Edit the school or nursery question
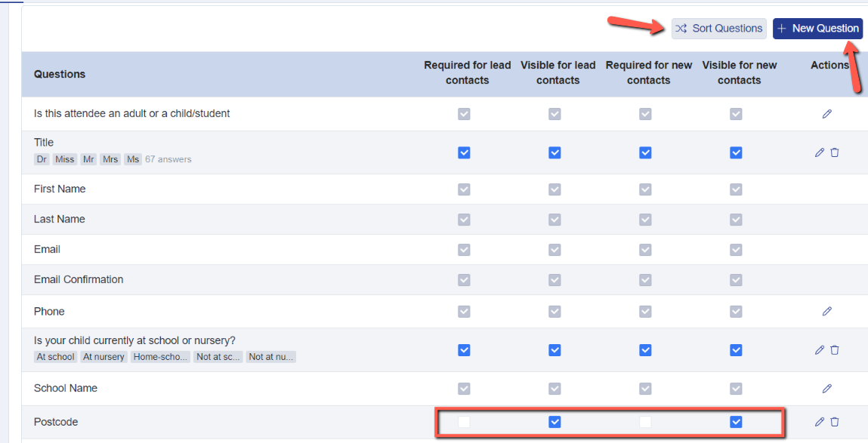The width and height of the screenshot is (868, 443). (819, 349)
